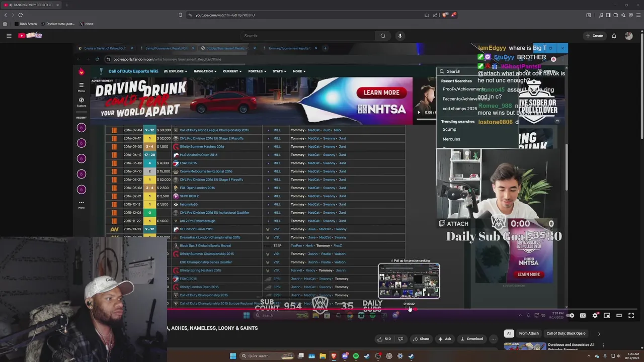The height and width of the screenshot is (362, 644).
Task: Open more actions ellipsis under the video
Action: [x=494, y=339]
